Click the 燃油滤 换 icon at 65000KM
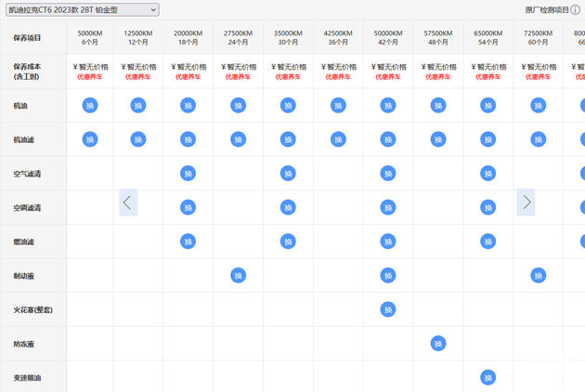 [487, 242]
